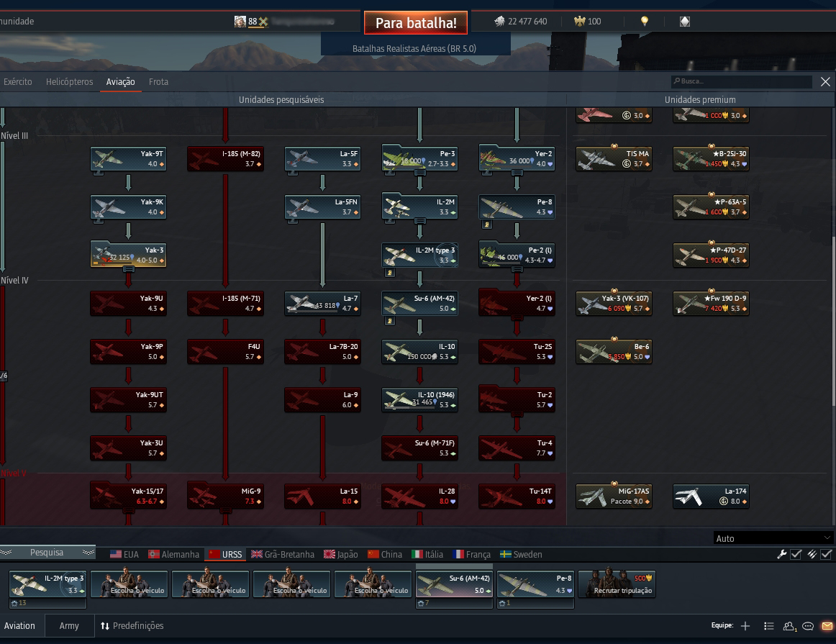This screenshot has height=644, width=836.
Task: Select La-174 squadron aircraft
Action: coord(711,496)
